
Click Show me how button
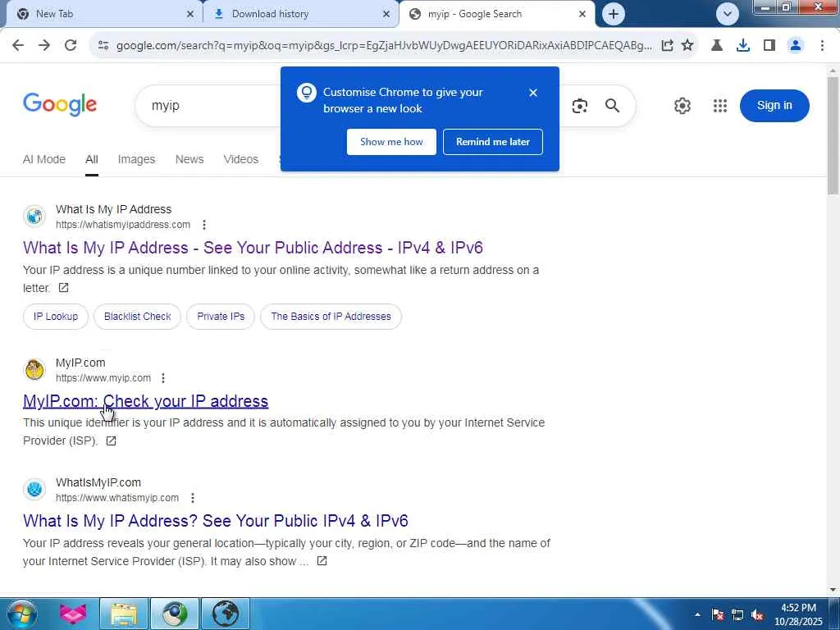tap(391, 142)
